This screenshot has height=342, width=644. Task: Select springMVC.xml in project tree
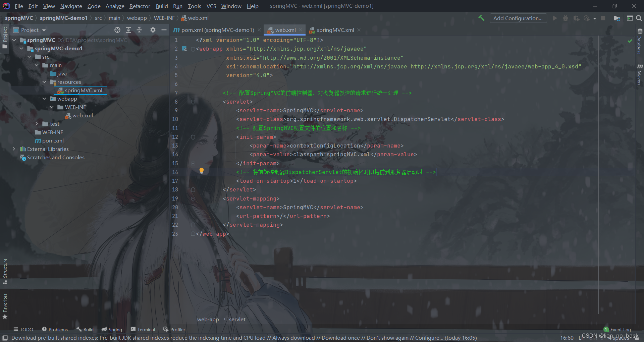(x=80, y=90)
